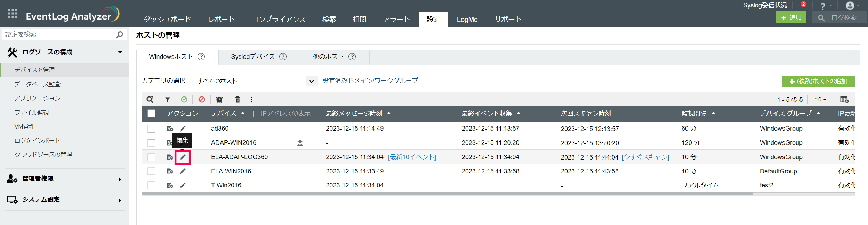Expand the システム設定 section
The height and width of the screenshot is (225, 868).
pyautogui.click(x=120, y=200)
